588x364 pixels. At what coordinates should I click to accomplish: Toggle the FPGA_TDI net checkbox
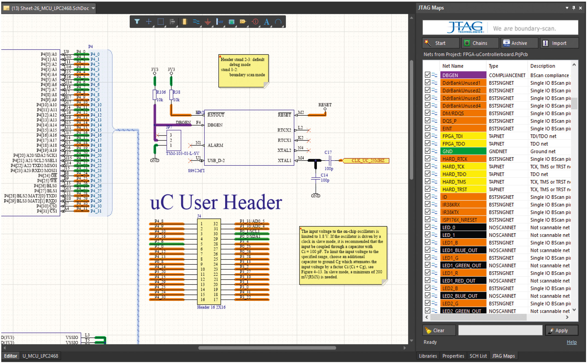pos(428,136)
